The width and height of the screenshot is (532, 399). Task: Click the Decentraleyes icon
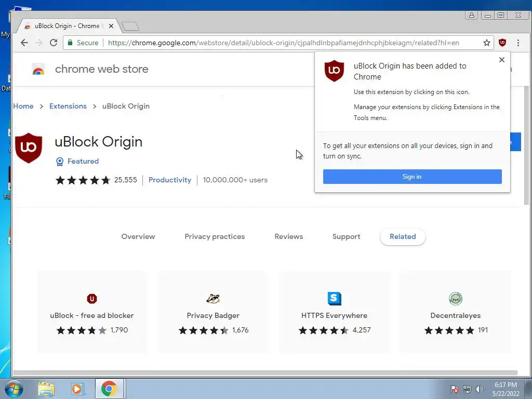tap(455, 299)
